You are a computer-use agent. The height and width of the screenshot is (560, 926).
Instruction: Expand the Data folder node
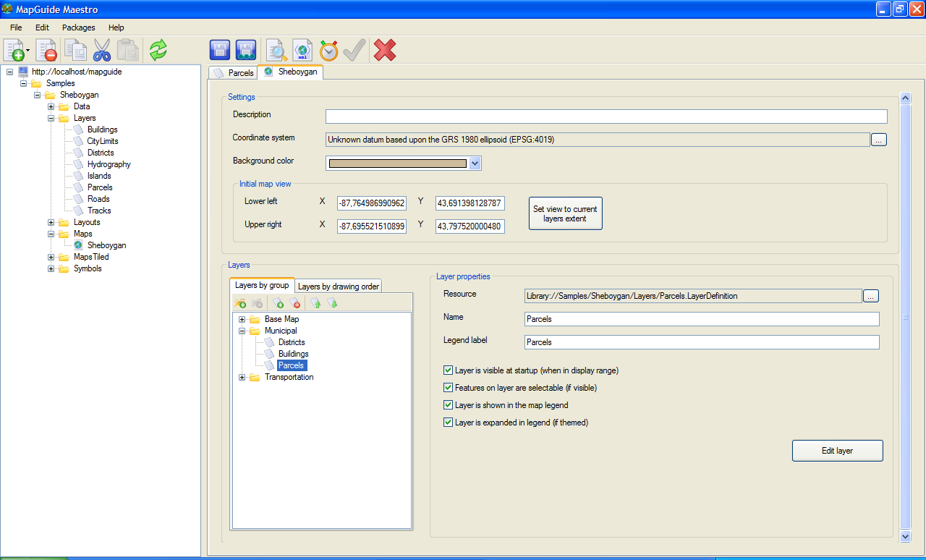click(x=51, y=106)
